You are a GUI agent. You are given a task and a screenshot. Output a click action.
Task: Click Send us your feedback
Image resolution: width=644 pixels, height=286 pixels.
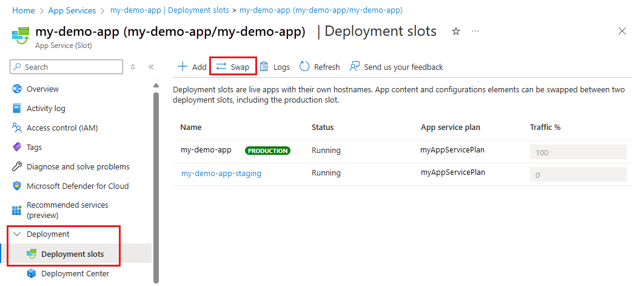(x=397, y=67)
